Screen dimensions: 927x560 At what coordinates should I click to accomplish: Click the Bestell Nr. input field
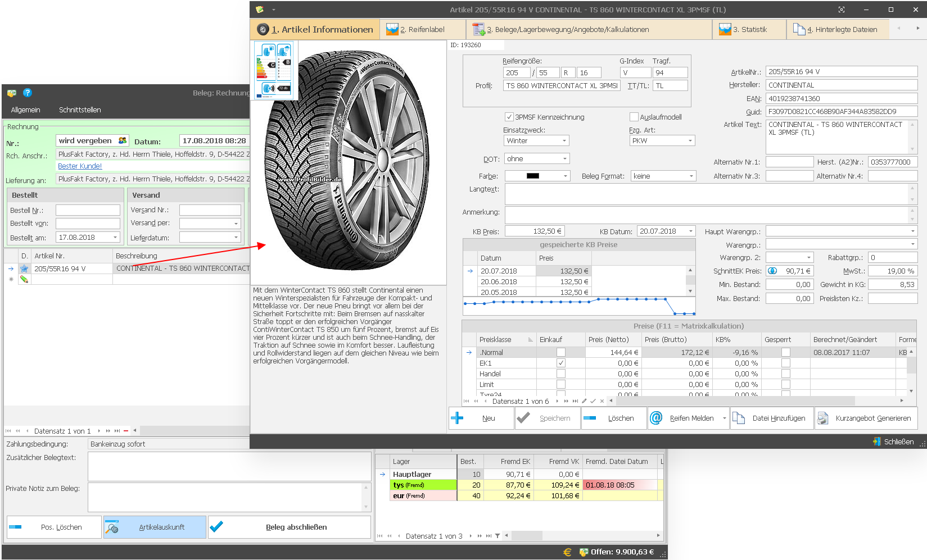88,210
